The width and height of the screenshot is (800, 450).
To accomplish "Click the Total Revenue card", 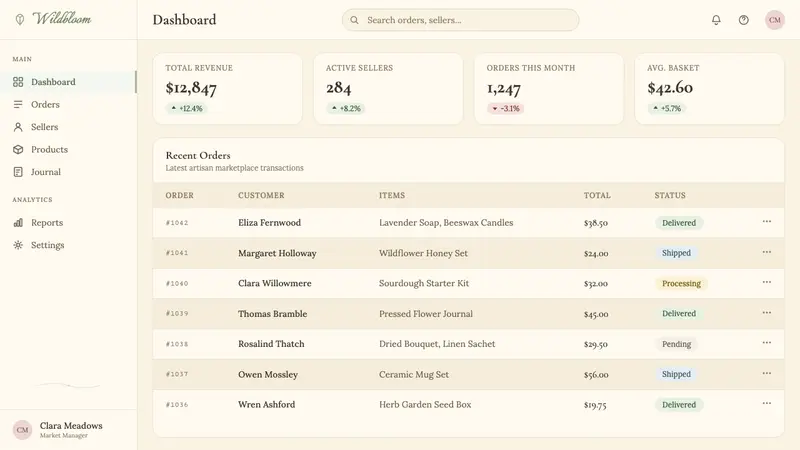I will (x=228, y=89).
